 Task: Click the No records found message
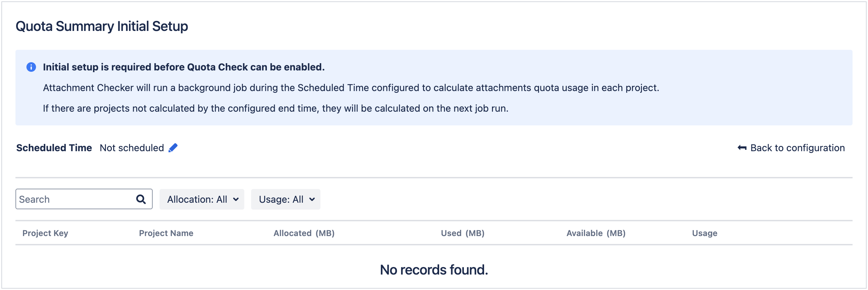[x=434, y=270]
